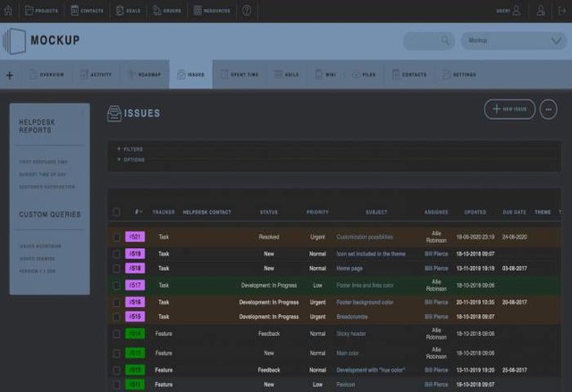
Task: Click the plus icon left of Overview
Action: click(x=10, y=75)
